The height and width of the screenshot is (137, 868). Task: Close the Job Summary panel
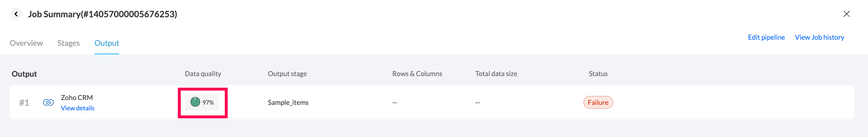[846, 14]
